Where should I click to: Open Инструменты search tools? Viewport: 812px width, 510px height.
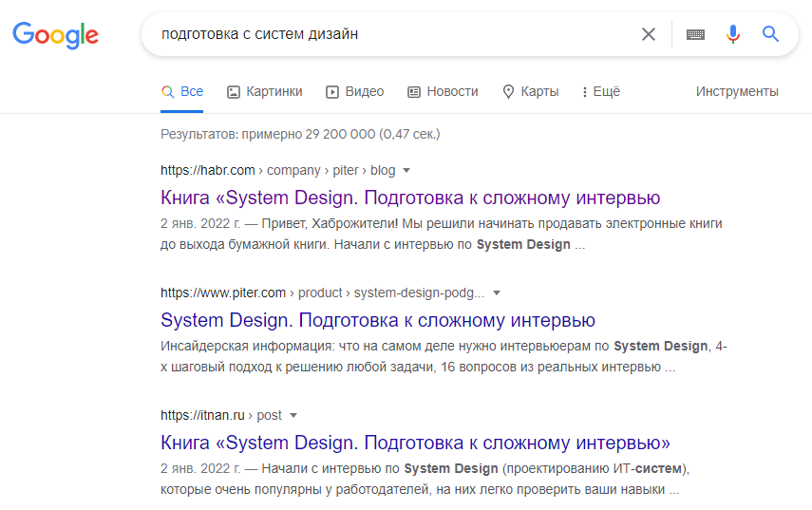(x=737, y=91)
